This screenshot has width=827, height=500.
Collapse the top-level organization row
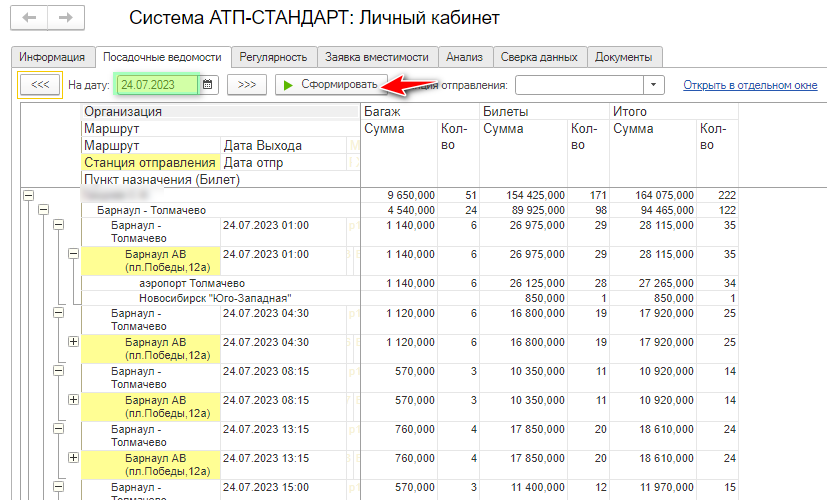click(x=28, y=195)
